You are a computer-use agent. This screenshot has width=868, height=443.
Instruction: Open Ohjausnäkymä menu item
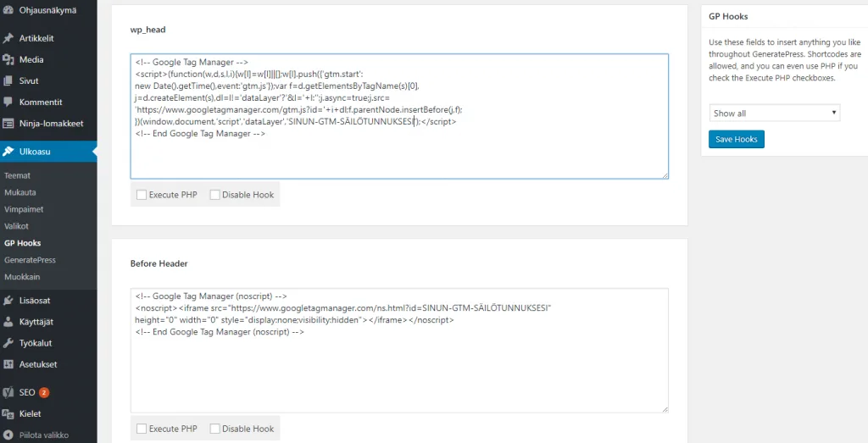(48, 10)
